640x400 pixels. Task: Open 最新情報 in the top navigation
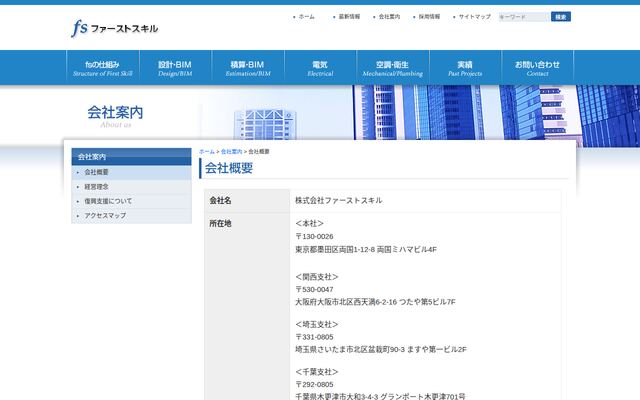(x=349, y=17)
